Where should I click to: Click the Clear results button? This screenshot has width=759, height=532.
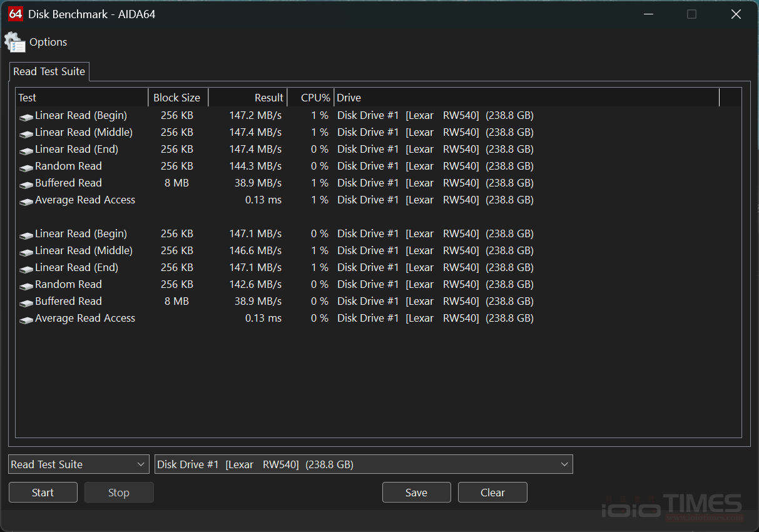click(493, 493)
